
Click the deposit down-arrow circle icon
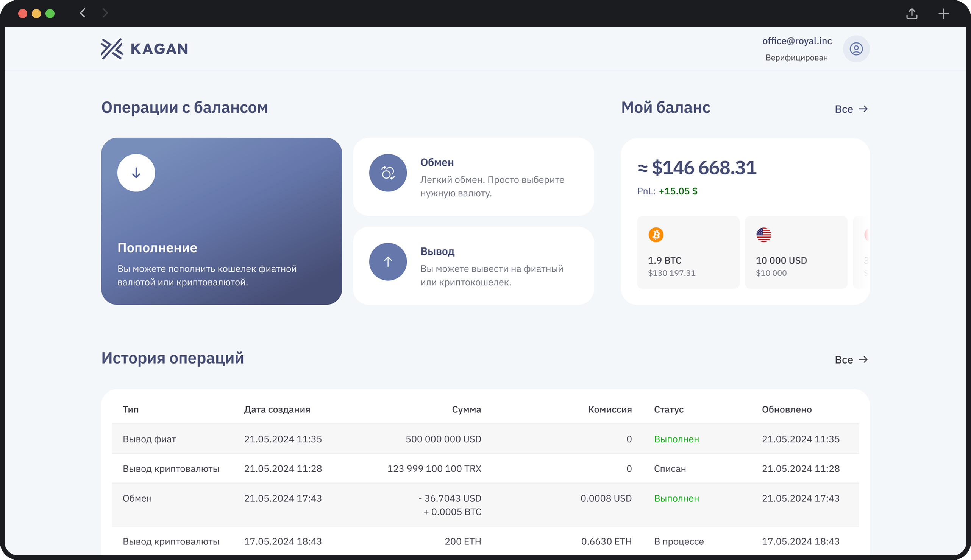pos(136,173)
